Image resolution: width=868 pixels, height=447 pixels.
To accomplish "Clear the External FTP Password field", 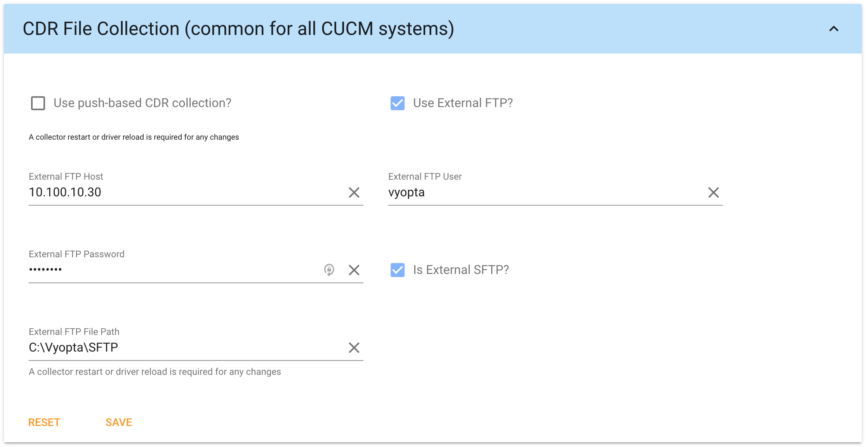I will click(354, 270).
